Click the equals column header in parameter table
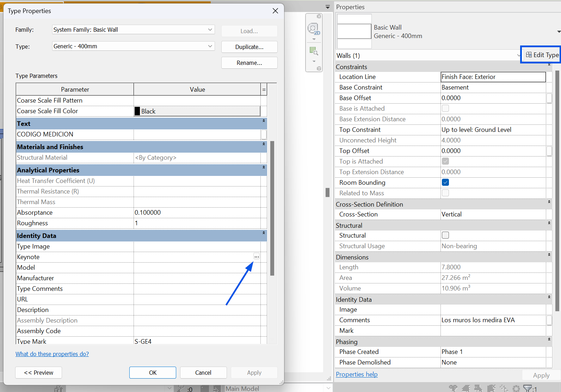 (264, 90)
